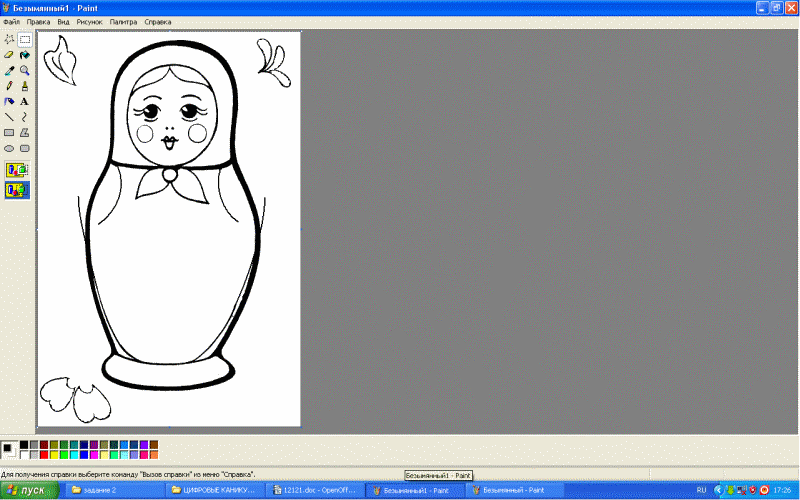Choose the Brush tool
The image size is (800, 500).
point(24,86)
